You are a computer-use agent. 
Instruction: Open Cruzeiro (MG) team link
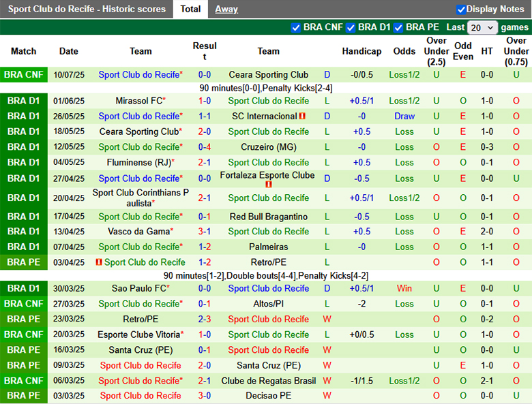click(x=268, y=147)
